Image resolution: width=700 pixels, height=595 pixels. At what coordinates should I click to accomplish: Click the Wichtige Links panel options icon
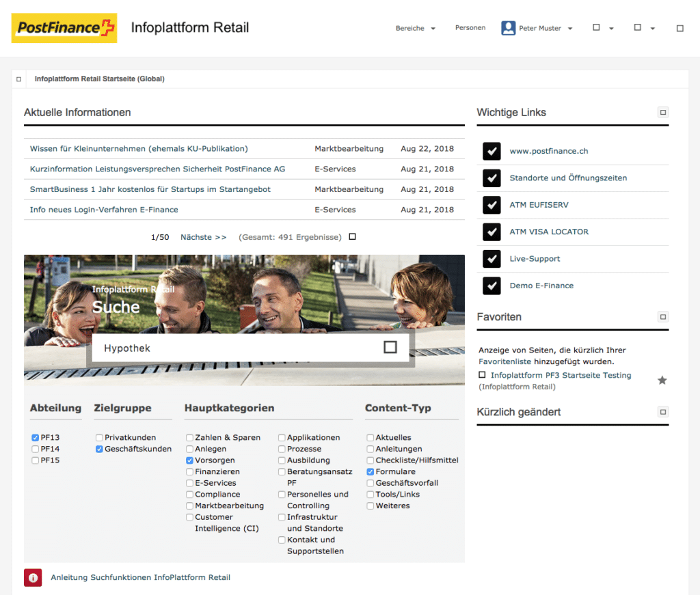[662, 113]
